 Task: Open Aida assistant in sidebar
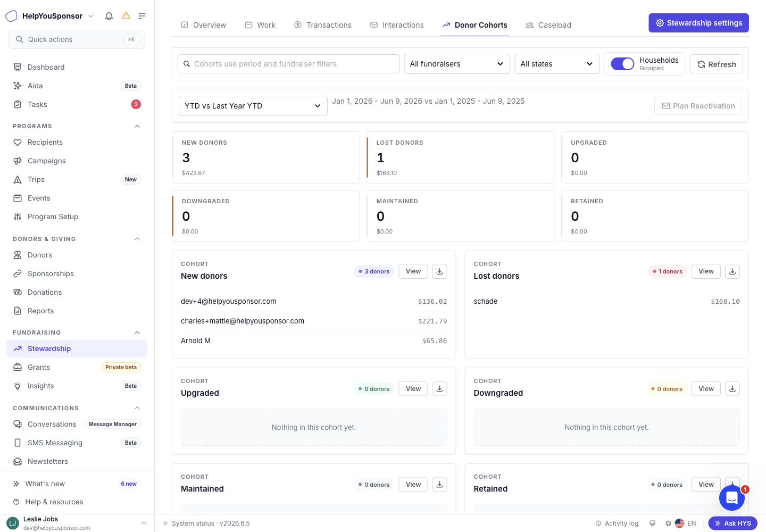tap(77, 86)
